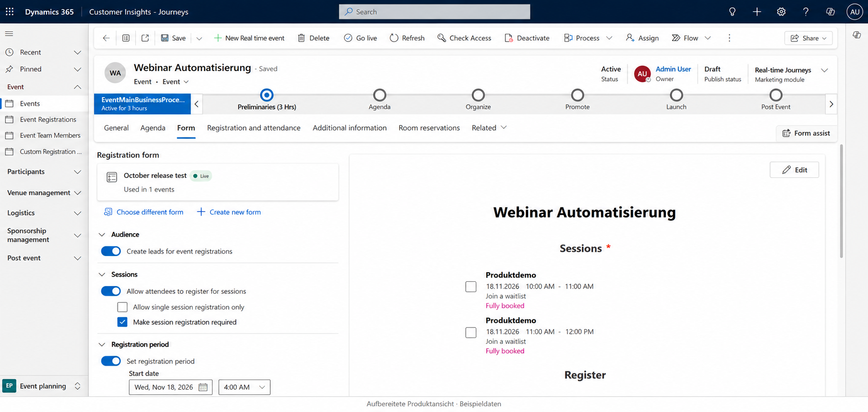
Task: Select the Agenda stage circle
Action: coord(379,95)
